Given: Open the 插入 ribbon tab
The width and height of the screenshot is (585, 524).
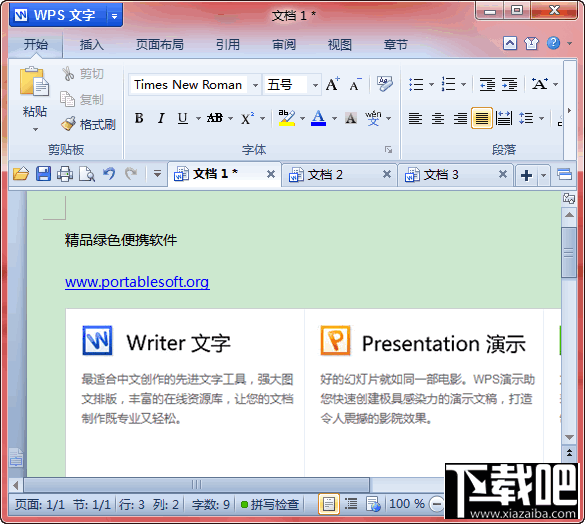Looking at the screenshot, I should 91,45.
